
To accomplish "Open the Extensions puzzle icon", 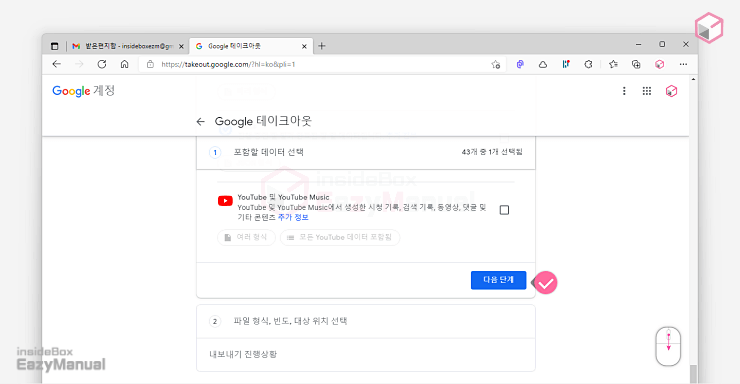I will 588,64.
